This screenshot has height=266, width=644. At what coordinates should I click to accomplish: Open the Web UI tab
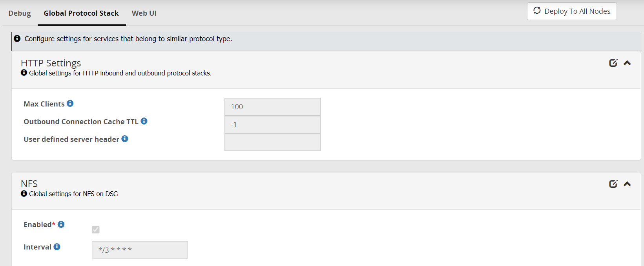tap(144, 13)
